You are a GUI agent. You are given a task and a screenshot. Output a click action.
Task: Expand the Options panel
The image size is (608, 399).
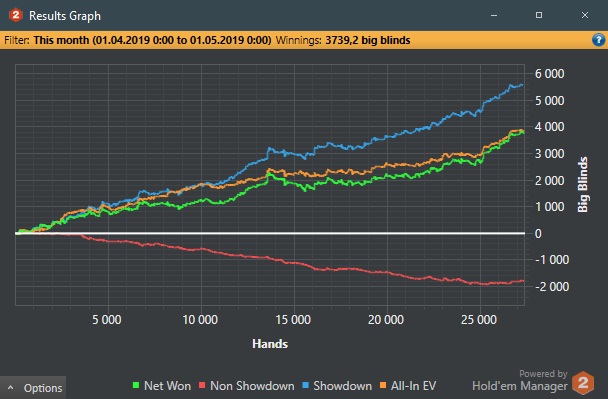coord(33,388)
